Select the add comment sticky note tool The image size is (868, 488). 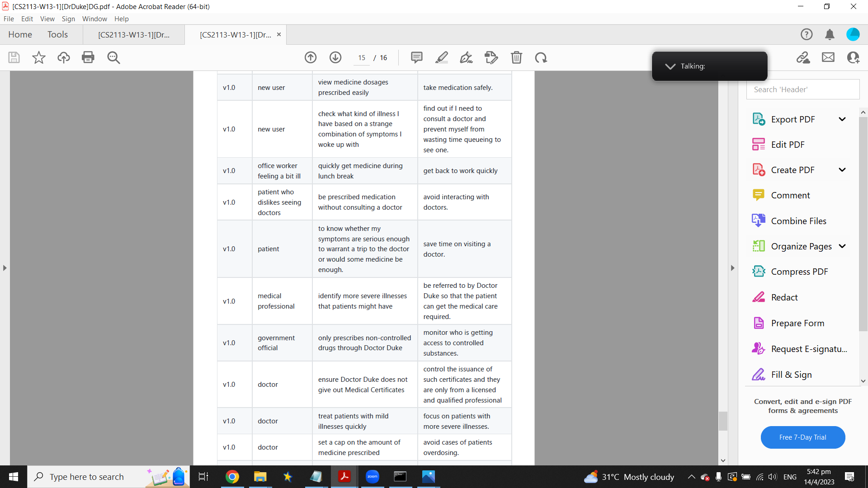click(x=416, y=57)
